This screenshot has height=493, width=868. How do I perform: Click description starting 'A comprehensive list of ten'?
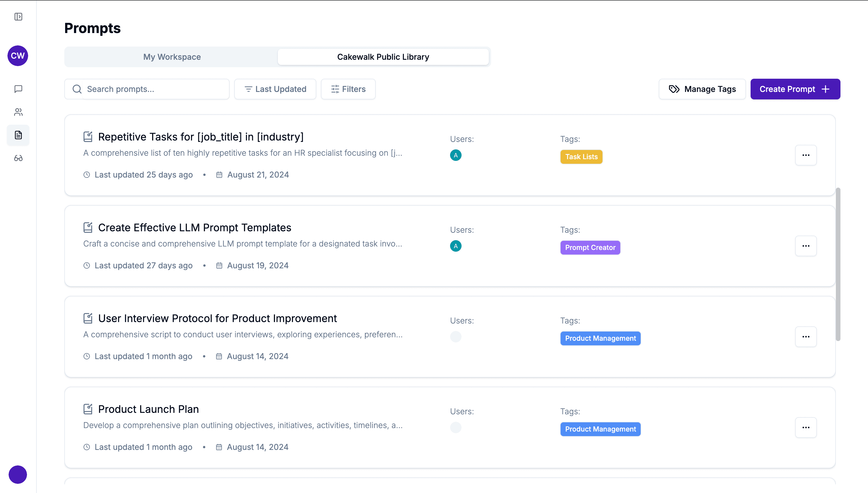[x=243, y=153]
